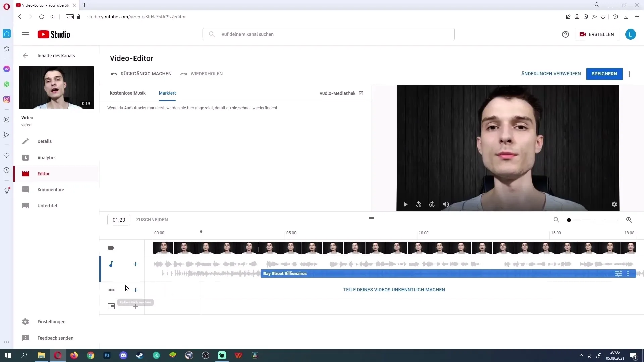Zoom out the timeline
The width and height of the screenshot is (644, 362).
(x=556, y=220)
